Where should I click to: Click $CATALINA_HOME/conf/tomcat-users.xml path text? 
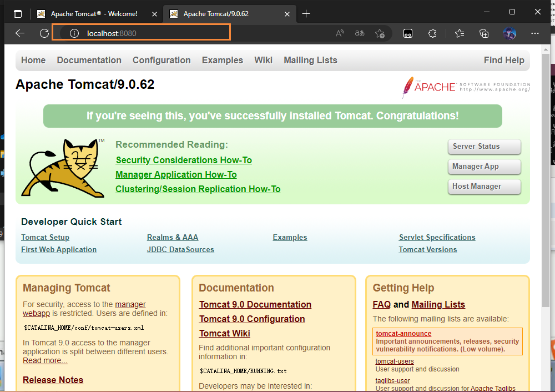click(x=84, y=328)
